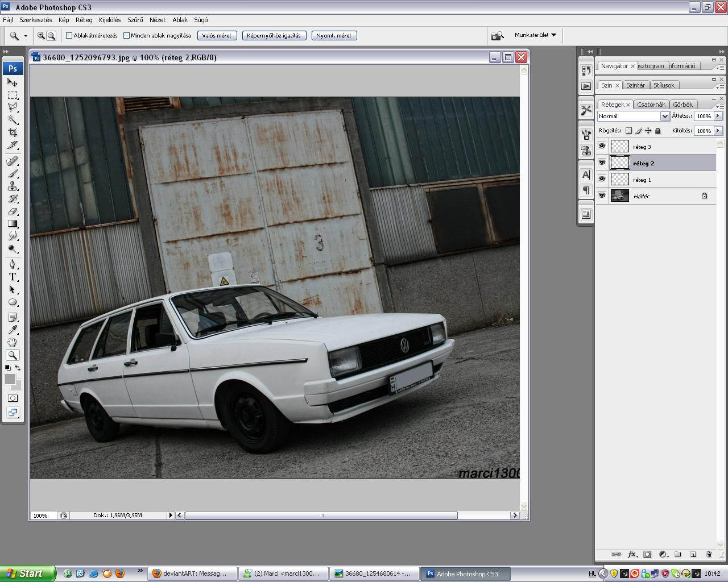Enable the Ablakátméretezés checkbox
728x582 pixels.
point(69,35)
